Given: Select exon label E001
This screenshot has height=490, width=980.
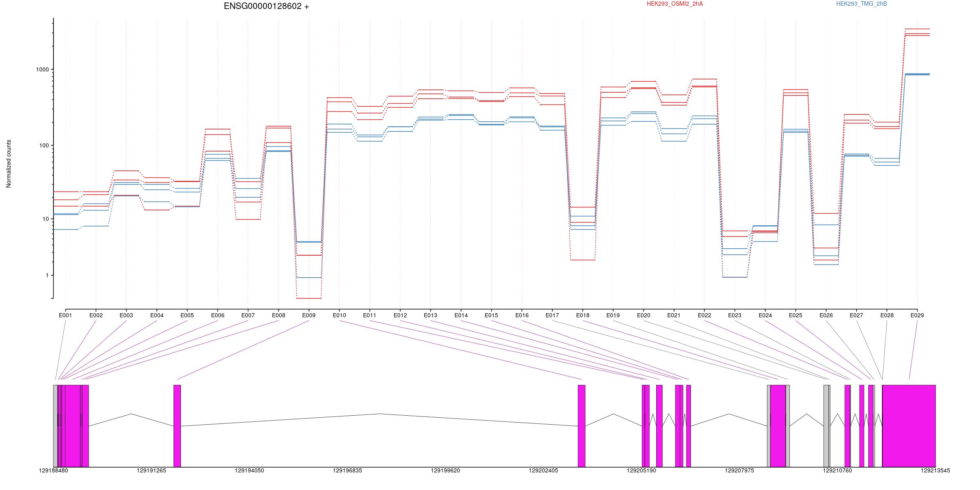Looking at the screenshot, I should [65, 315].
